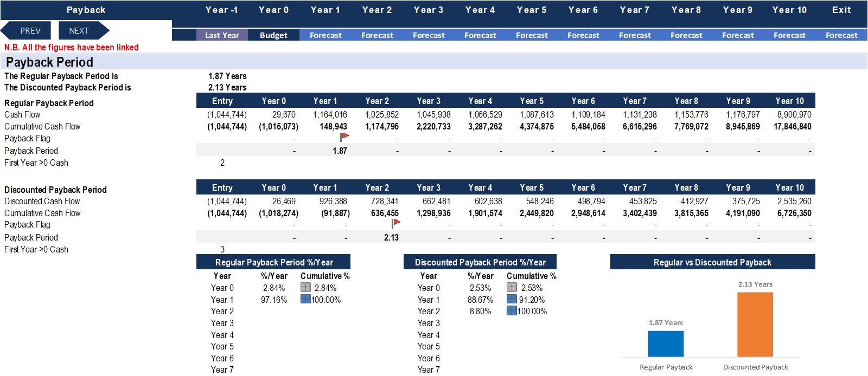Click the Regular Payback Period %/Year header
This screenshot has height=376, width=868.
click(x=274, y=262)
